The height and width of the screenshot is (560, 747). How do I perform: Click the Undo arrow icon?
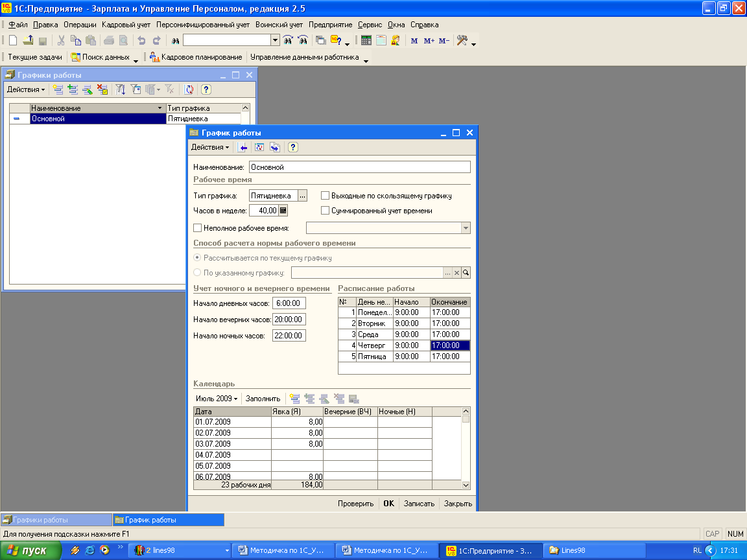point(141,40)
